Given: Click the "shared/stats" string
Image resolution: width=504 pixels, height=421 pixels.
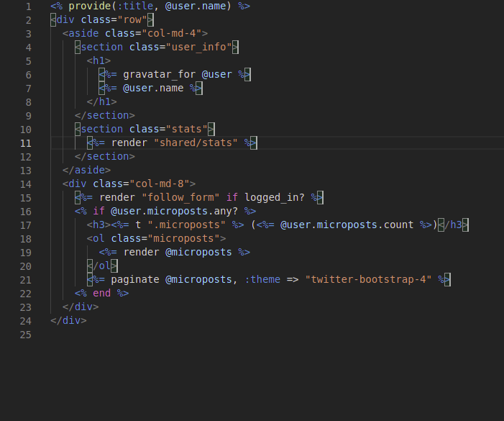Looking at the screenshot, I should point(196,142).
